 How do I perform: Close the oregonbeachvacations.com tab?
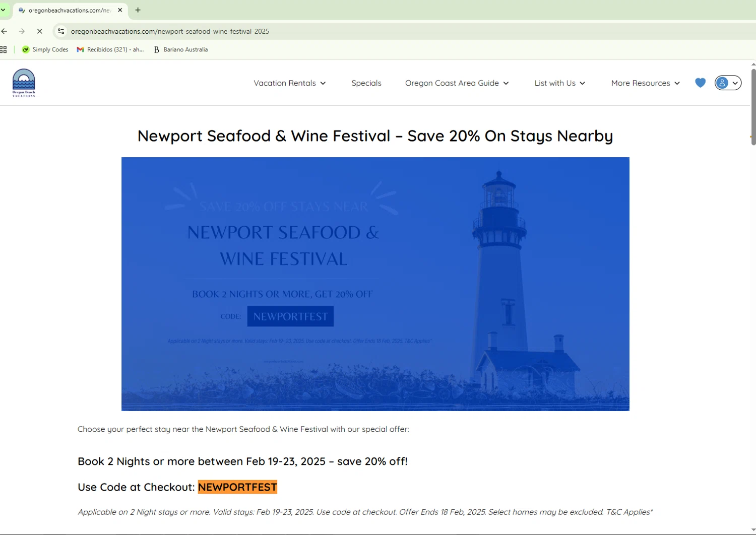click(120, 10)
